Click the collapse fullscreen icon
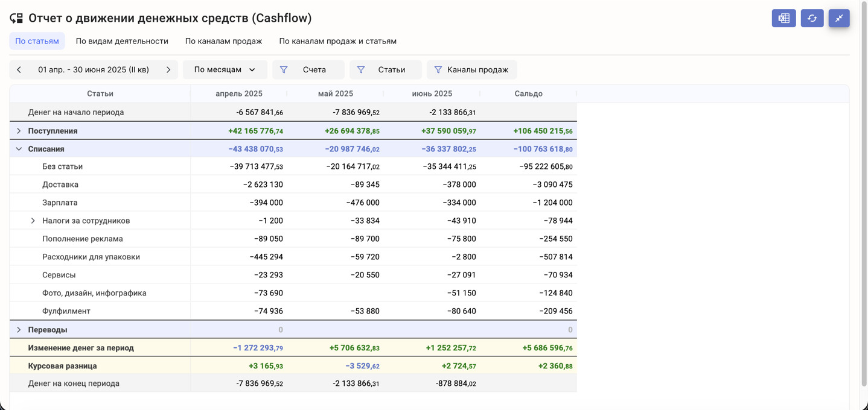 pos(839,18)
